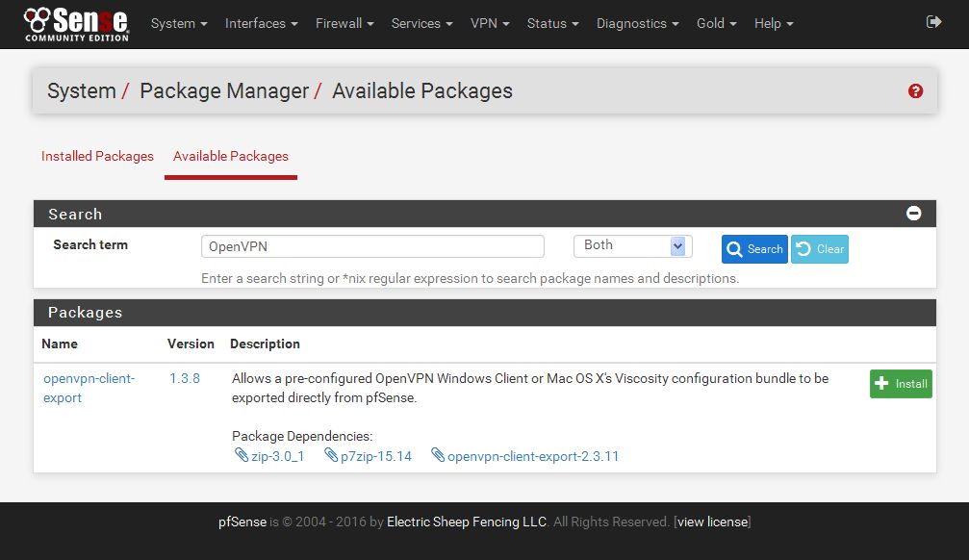Click the pfSense Community Edition logo
The image size is (969, 560).
[76, 24]
